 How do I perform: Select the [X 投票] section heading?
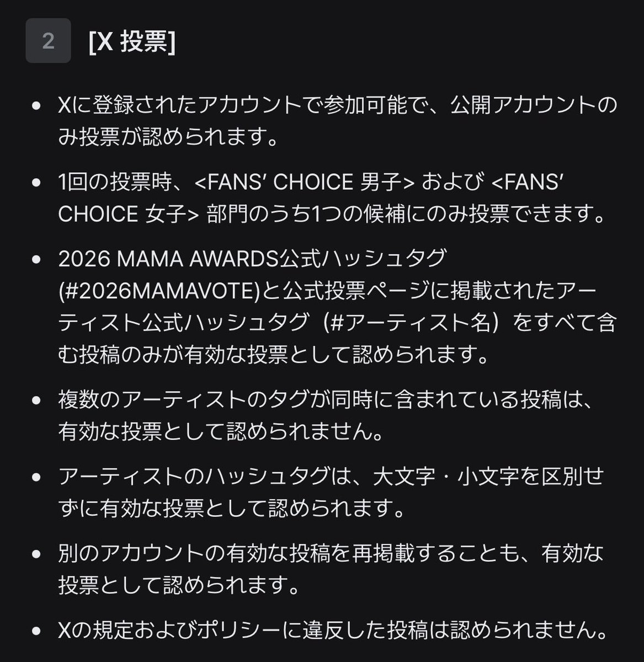[132, 41]
